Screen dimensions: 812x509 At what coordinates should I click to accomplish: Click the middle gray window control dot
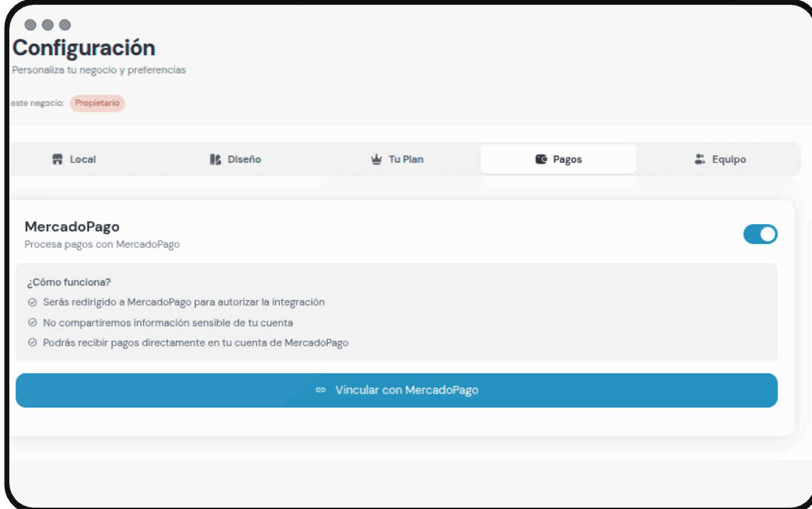[48, 24]
